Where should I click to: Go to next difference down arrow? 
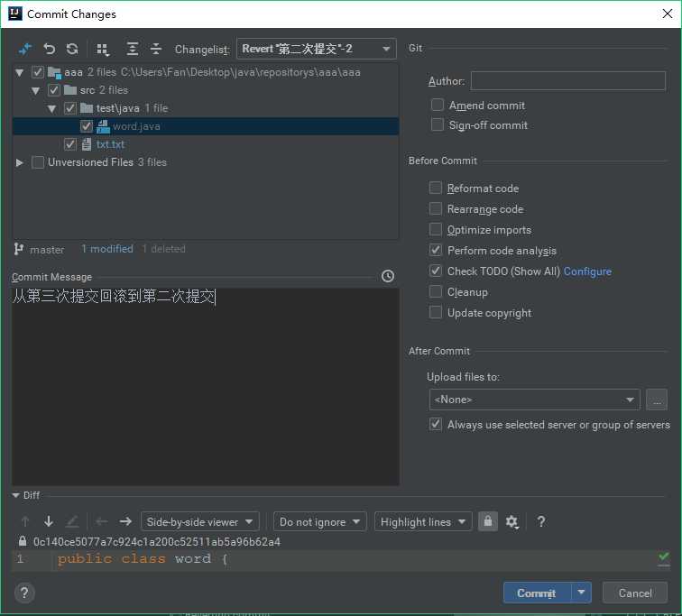click(x=49, y=520)
